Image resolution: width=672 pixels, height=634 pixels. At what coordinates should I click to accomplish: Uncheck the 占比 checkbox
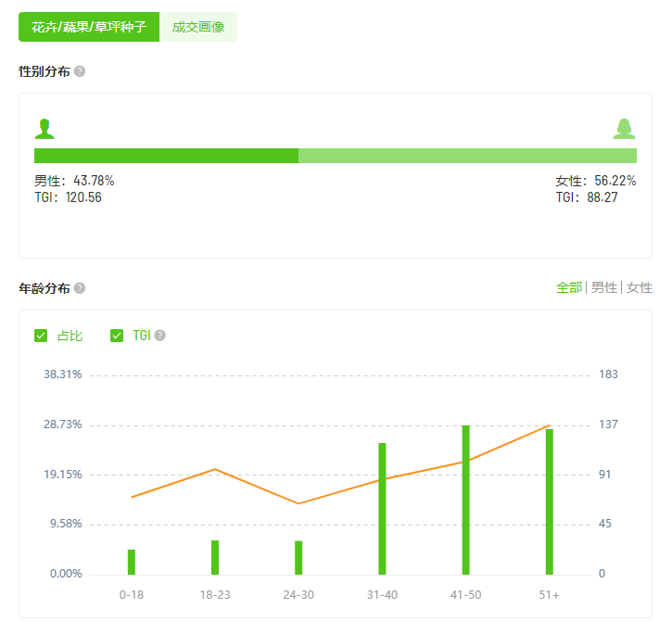41,336
